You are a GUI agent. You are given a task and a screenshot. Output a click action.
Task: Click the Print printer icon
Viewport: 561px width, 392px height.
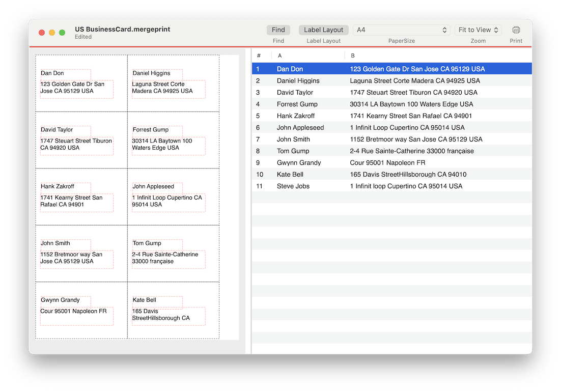[x=516, y=30]
